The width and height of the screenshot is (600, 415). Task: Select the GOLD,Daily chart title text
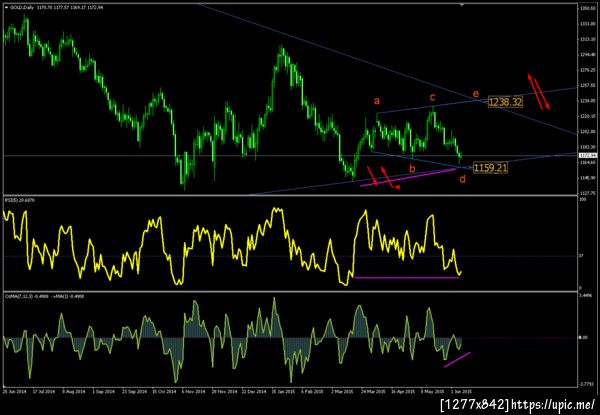pyautogui.click(x=21, y=7)
